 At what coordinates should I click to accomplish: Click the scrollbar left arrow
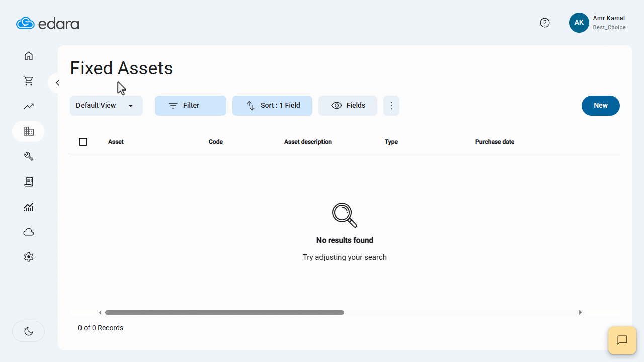100,313
